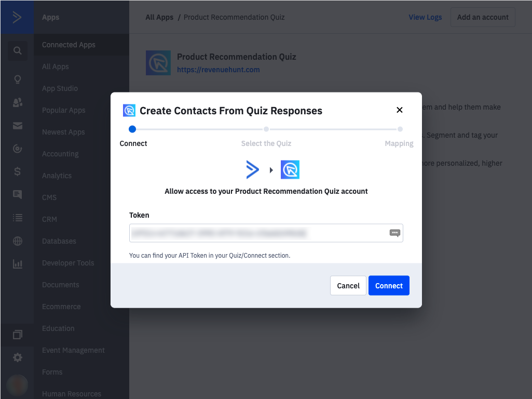This screenshot has width=532, height=399.
Task: Click into the Token input field
Action: coord(266,233)
